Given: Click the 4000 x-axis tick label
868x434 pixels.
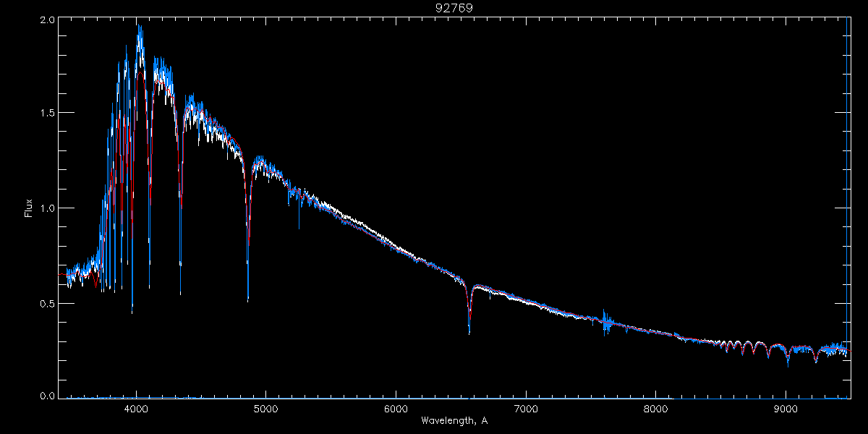Looking at the screenshot, I should (x=136, y=408).
